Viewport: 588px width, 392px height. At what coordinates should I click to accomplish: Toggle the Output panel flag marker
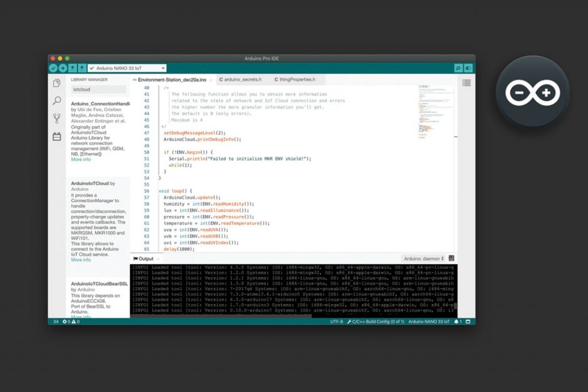tap(135, 259)
